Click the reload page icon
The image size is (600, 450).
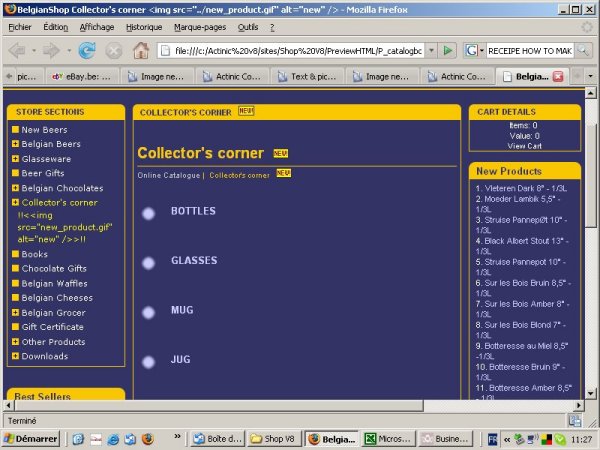87,50
